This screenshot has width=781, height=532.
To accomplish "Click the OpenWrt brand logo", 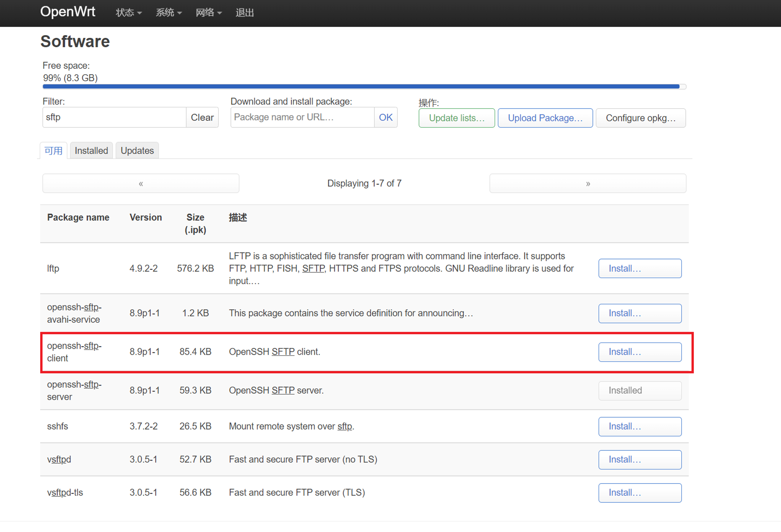I will point(68,12).
